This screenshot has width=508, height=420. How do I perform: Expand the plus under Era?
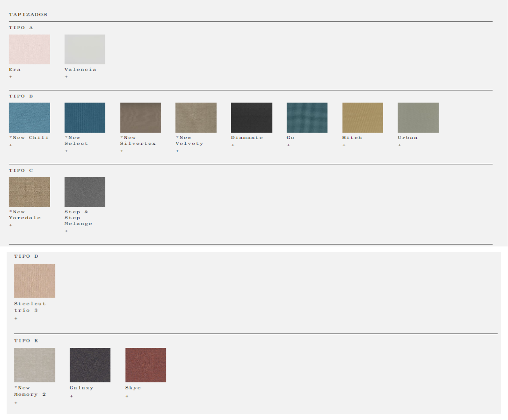(11, 77)
